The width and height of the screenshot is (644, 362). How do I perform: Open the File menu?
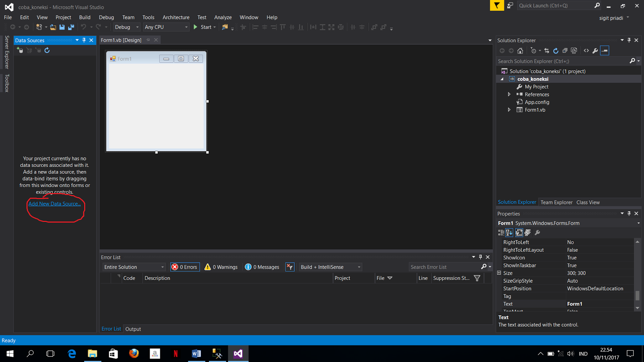coord(8,17)
